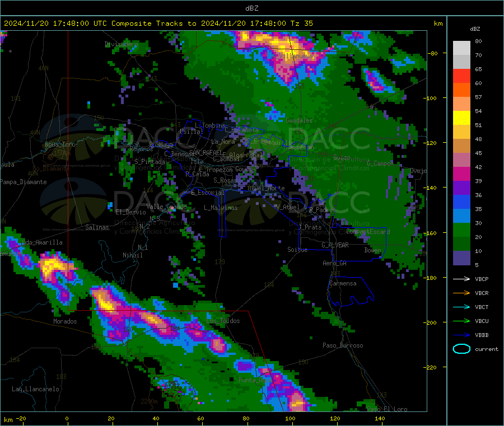Screen dimensions: 504x426
Task: Click the dBZ title at the top
Action: tap(251, 8)
